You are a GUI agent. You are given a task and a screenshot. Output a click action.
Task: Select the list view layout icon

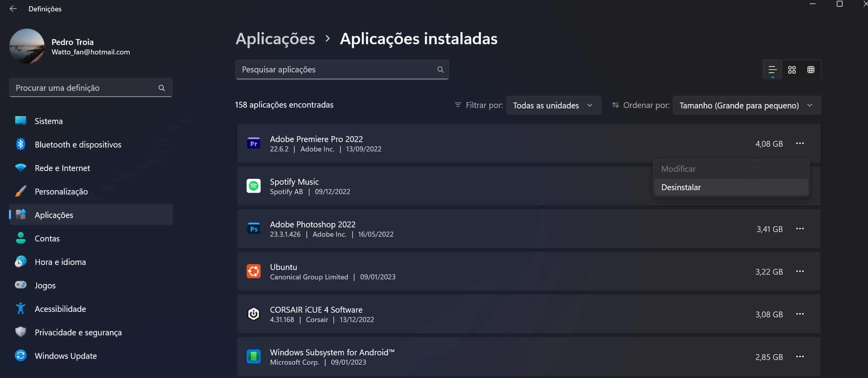[772, 70]
